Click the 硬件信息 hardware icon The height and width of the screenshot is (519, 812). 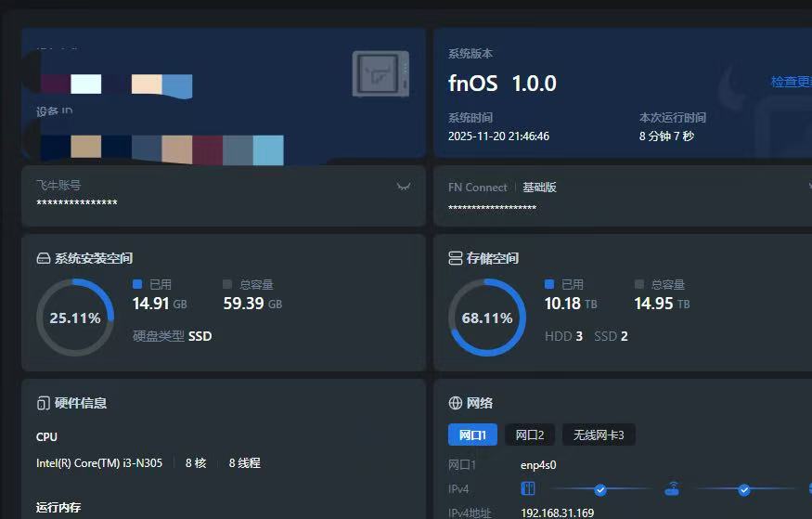pos(44,403)
